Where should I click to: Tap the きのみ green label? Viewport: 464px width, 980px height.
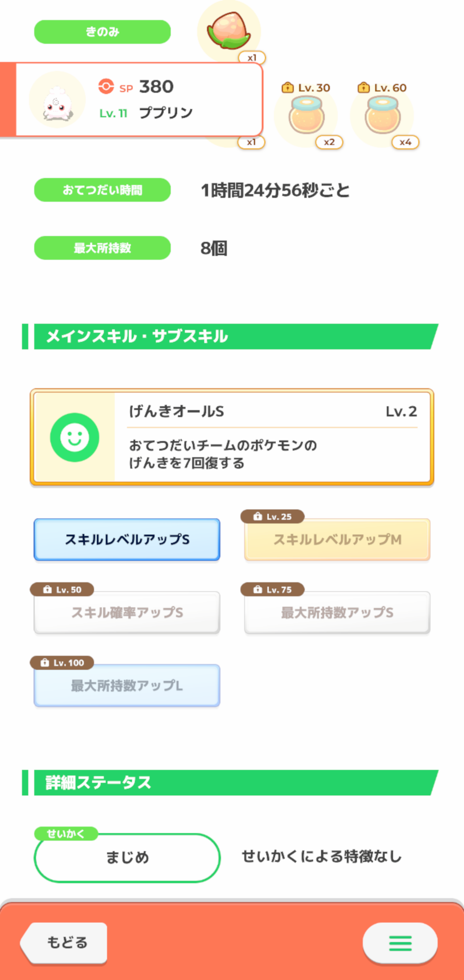pos(102,32)
